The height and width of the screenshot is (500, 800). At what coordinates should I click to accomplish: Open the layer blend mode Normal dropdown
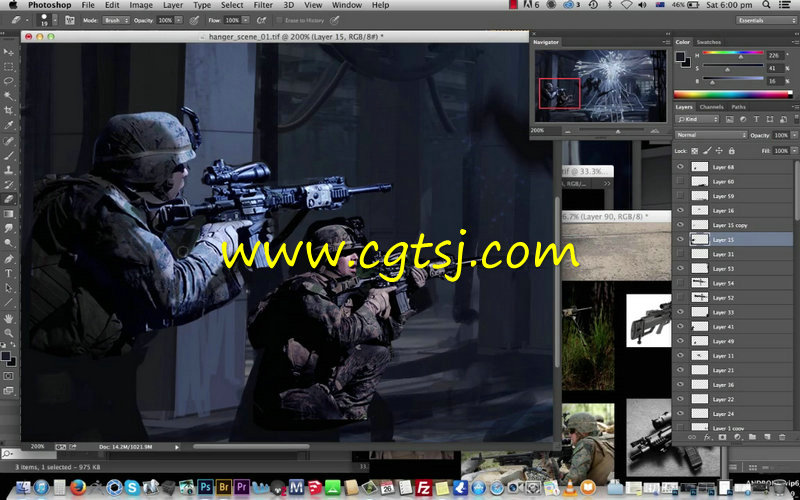(x=711, y=135)
